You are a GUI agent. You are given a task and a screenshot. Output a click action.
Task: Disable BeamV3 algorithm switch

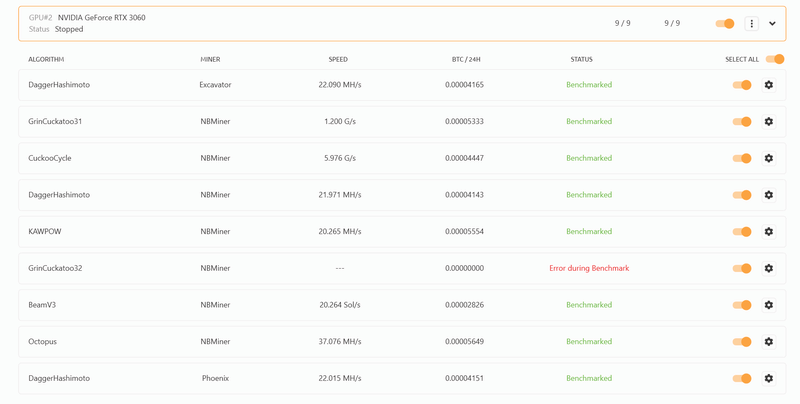[742, 305]
